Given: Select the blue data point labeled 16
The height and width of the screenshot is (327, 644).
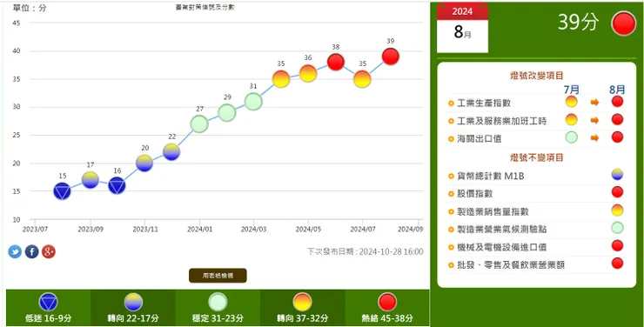Looking at the screenshot, I should point(117,185).
